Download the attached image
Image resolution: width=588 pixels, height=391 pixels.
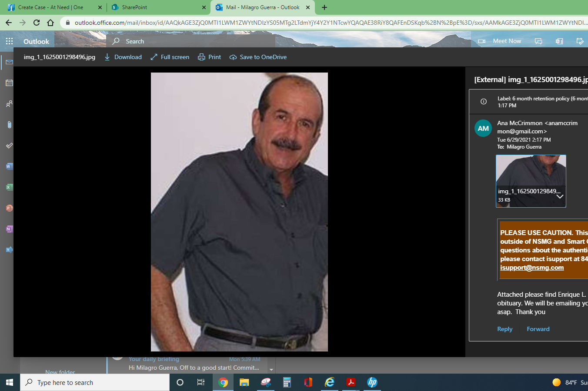tap(123, 57)
